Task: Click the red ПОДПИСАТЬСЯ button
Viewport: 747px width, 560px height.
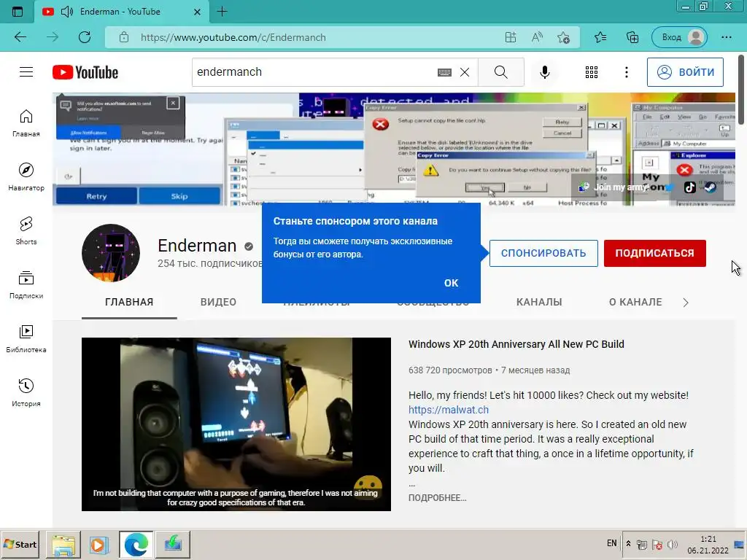Action: click(x=654, y=253)
